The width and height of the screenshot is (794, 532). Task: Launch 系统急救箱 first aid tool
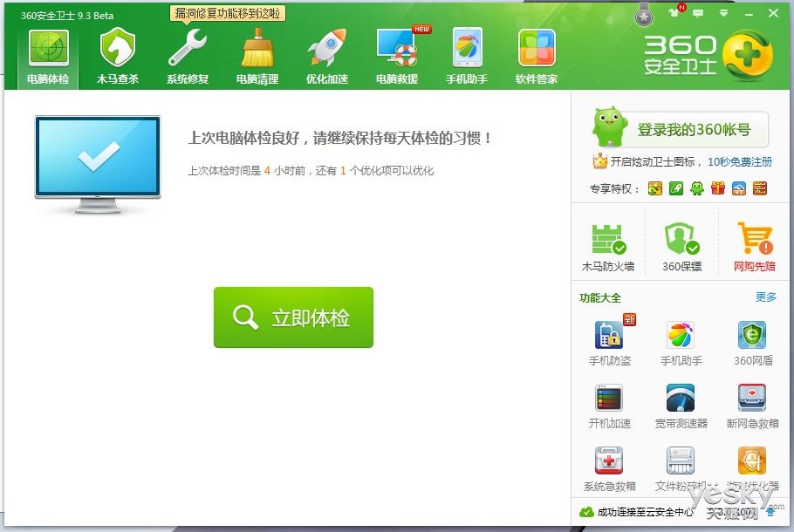[610, 468]
